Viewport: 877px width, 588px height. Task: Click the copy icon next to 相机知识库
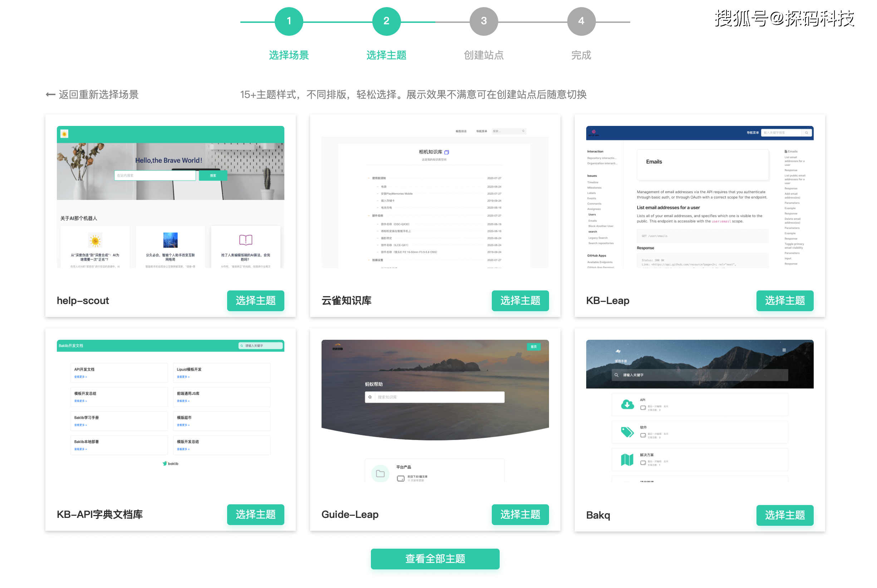point(447,152)
